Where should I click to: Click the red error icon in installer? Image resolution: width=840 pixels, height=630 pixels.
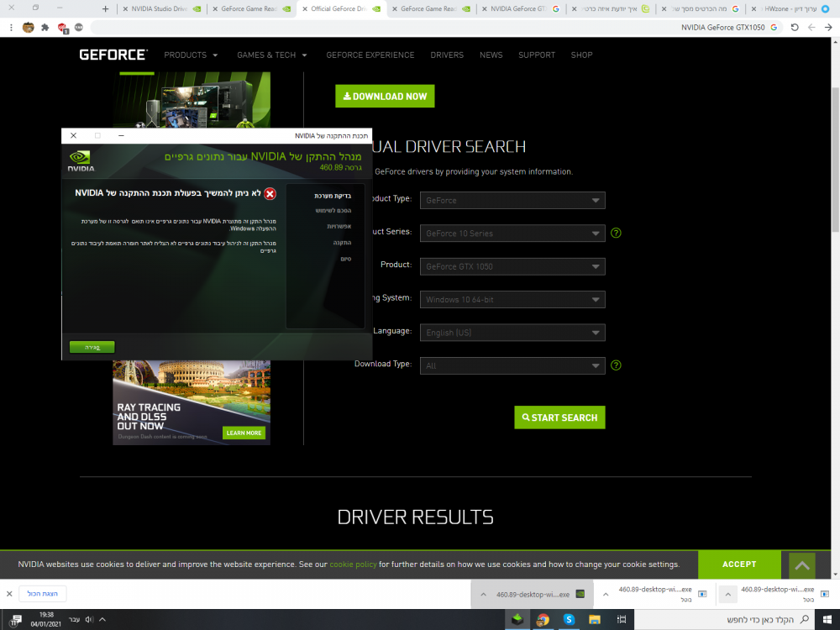pyautogui.click(x=270, y=194)
